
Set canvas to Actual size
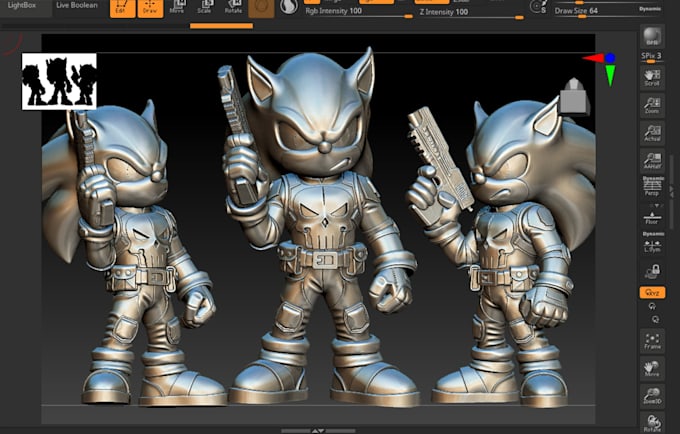652,133
